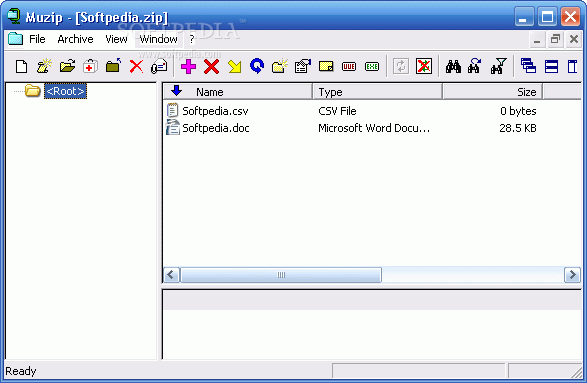Click the horizontal scrollbar left arrow
This screenshot has width=587, height=383.
pos(171,275)
